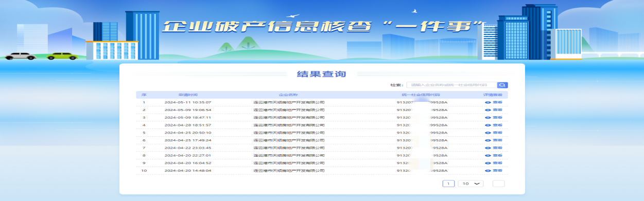Select page 1 in pagination
The image size is (644, 201).
click(x=448, y=184)
